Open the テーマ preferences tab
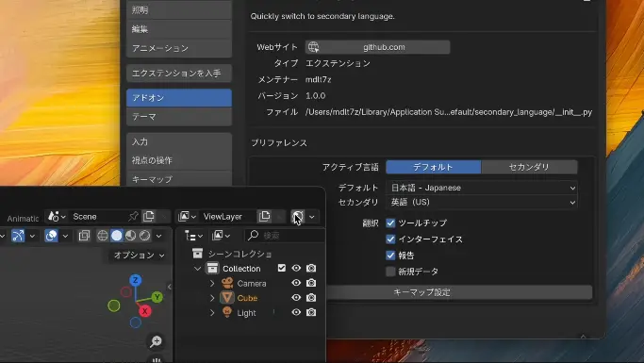The height and width of the screenshot is (363, 644). pyautogui.click(x=179, y=117)
